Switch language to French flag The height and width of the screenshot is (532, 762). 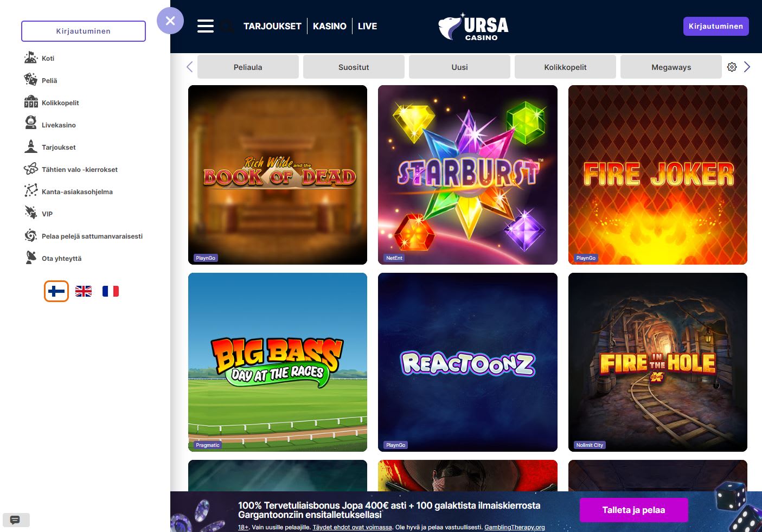tap(111, 291)
